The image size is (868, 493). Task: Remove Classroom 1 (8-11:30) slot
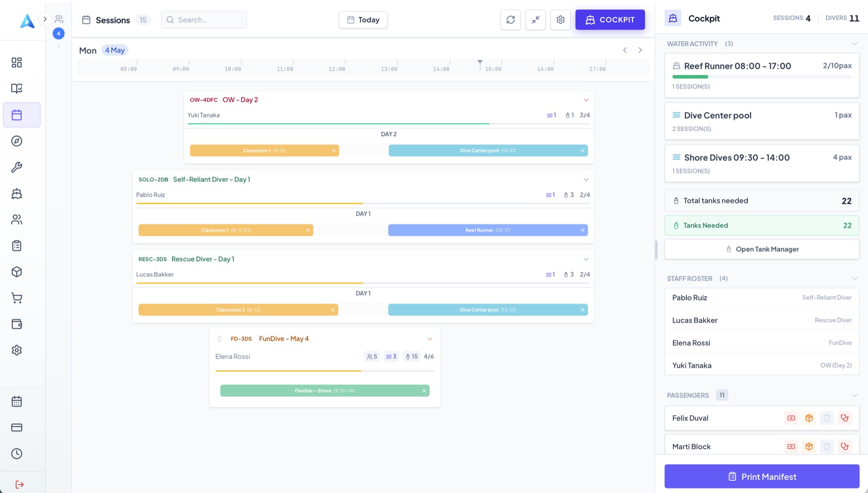[308, 230]
